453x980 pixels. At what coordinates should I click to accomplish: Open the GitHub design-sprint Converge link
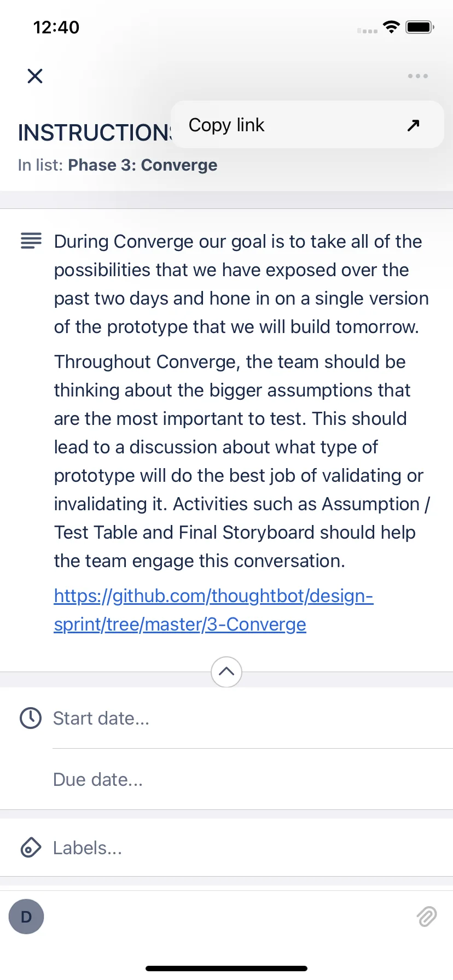[213, 610]
